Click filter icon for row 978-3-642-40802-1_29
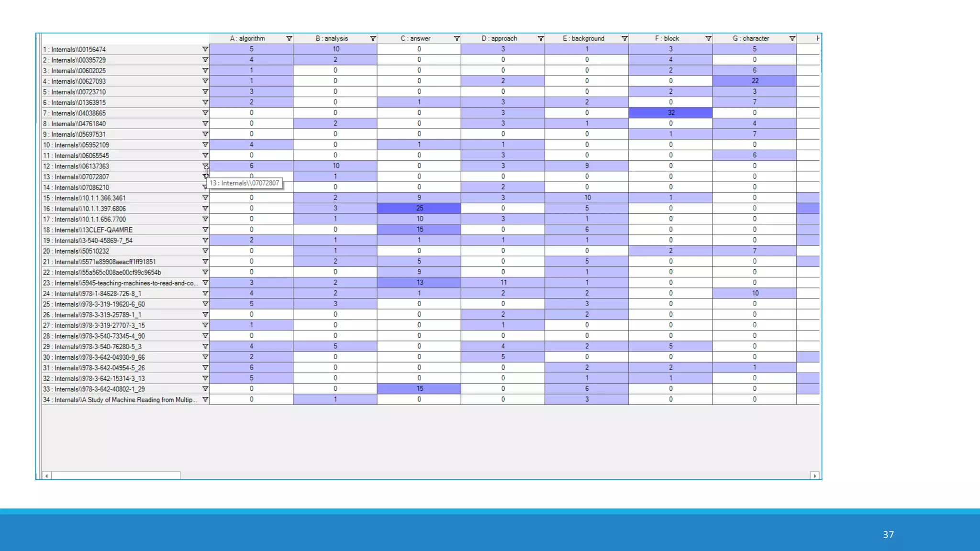This screenshot has height=551, width=980. click(205, 389)
